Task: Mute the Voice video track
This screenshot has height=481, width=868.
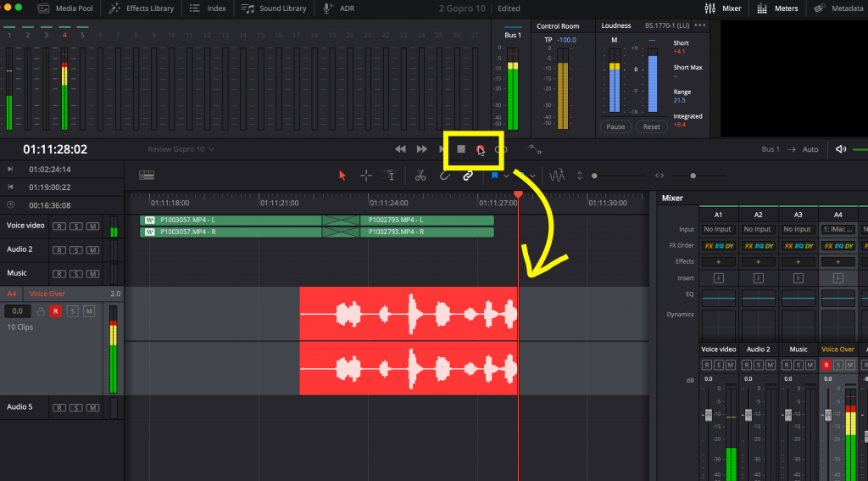Action: 92,227
